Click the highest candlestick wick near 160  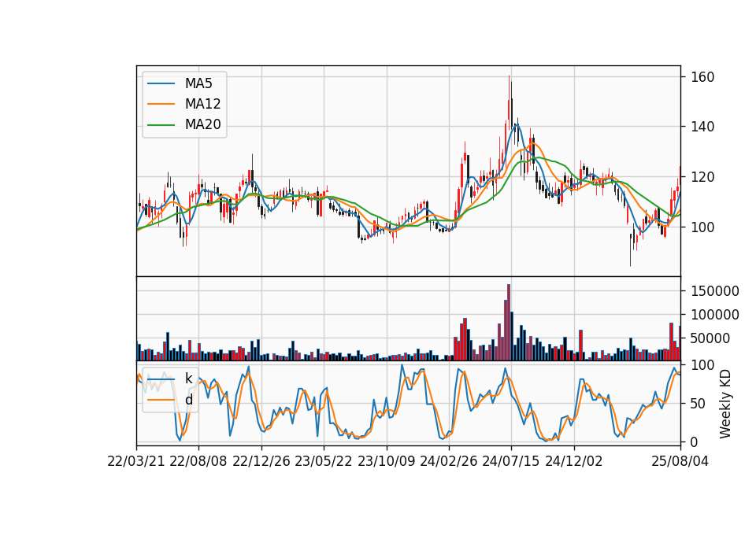point(509,89)
